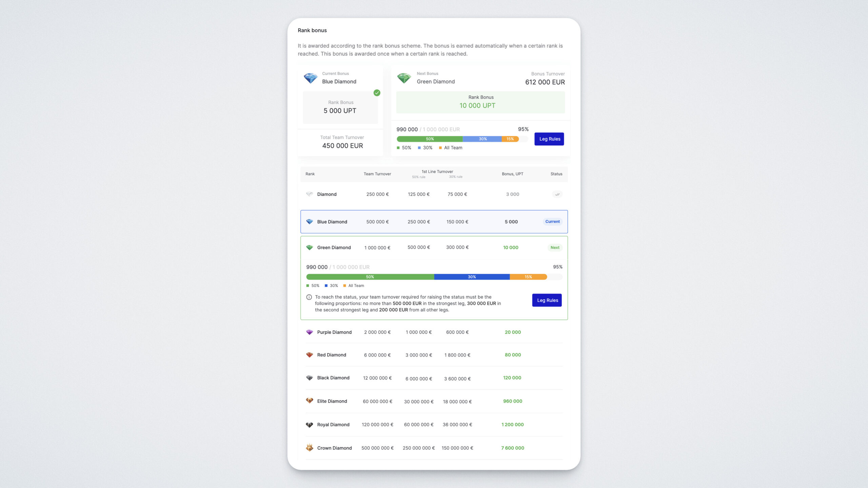This screenshot has height=488, width=868.
Task: Click the info icon beside leg proportions note
Action: click(309, 297)
